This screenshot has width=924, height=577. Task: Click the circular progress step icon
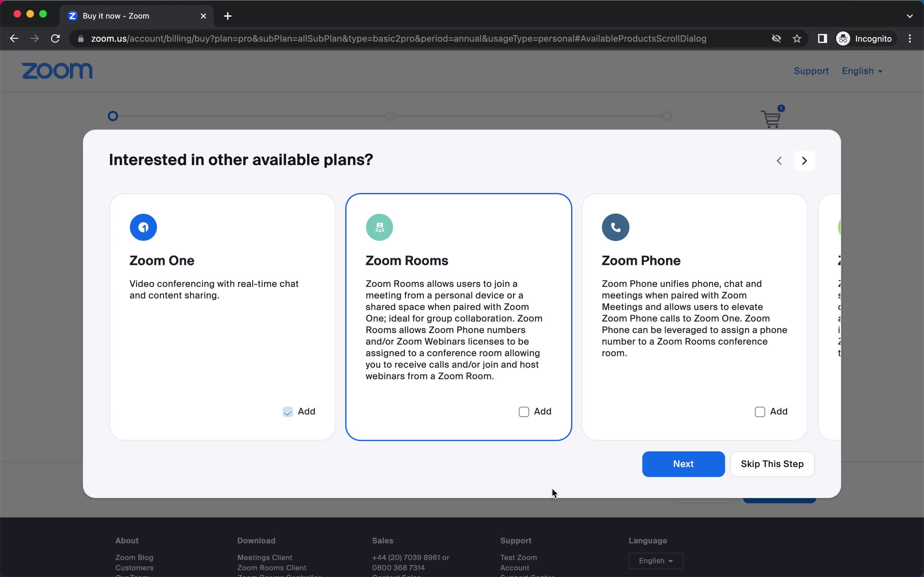[x=113, y=116]
